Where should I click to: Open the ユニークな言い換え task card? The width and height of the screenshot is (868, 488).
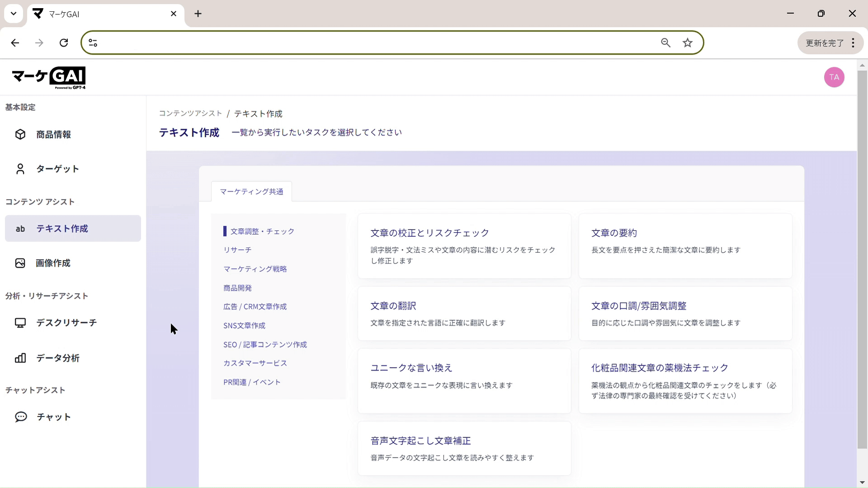(464, 381)
